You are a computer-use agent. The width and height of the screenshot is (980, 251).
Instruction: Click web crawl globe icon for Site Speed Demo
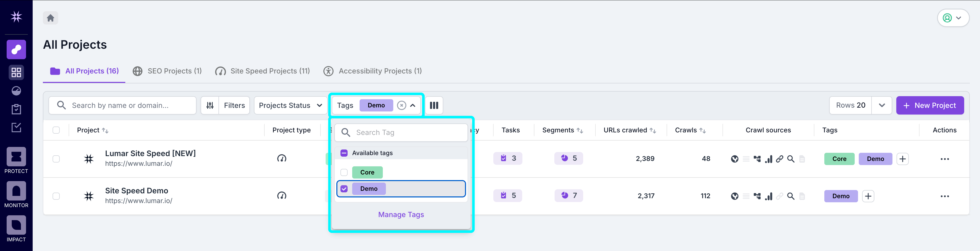735,196
